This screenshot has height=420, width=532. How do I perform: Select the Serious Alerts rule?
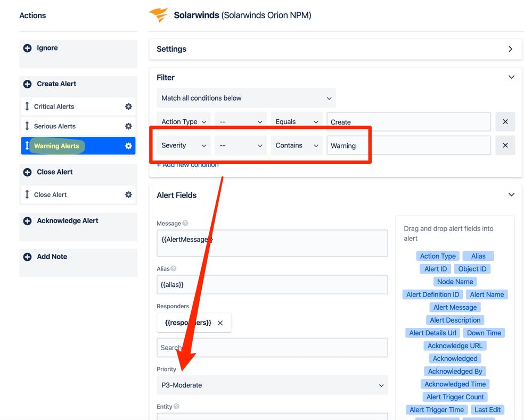coord(78,126)
